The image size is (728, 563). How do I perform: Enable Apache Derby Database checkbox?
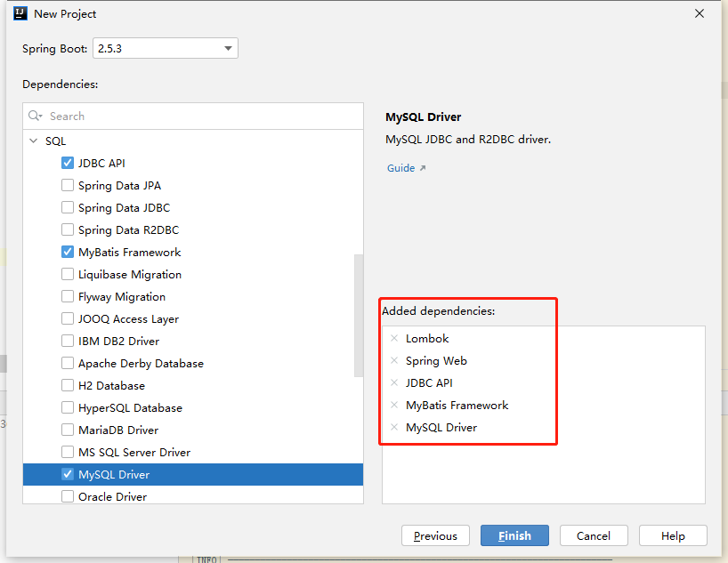(x=68, y=364)
